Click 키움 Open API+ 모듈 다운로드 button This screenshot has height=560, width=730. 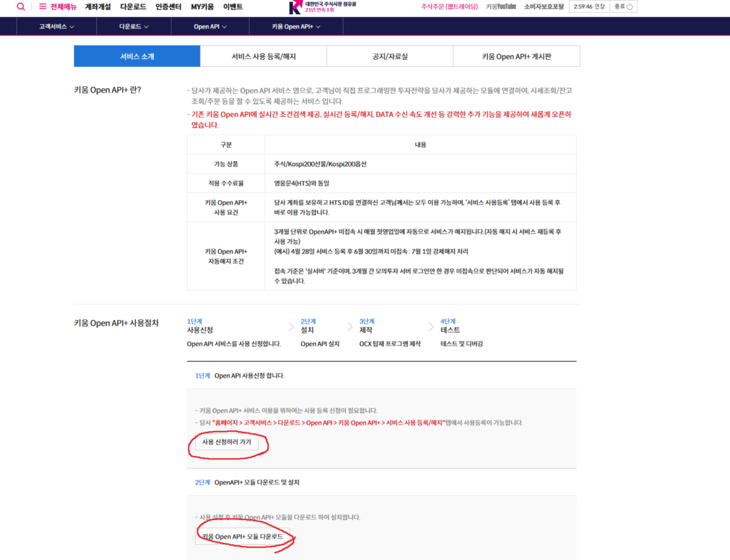tap(242, 536)
